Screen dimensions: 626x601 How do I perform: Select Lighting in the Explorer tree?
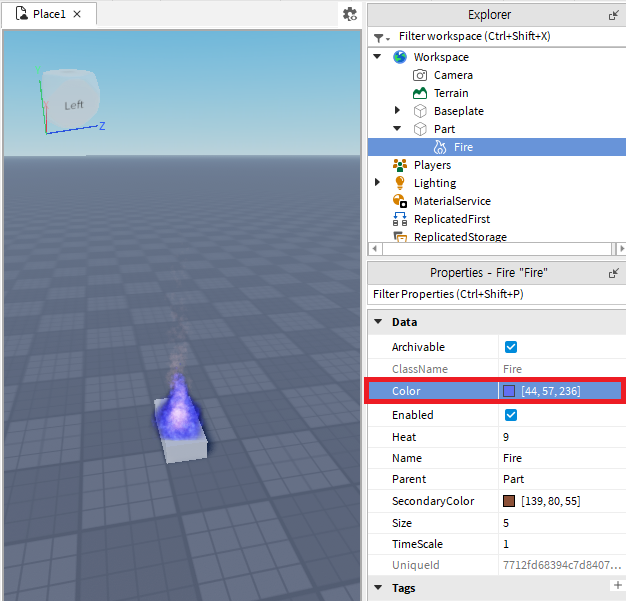[x=435, y=183]
